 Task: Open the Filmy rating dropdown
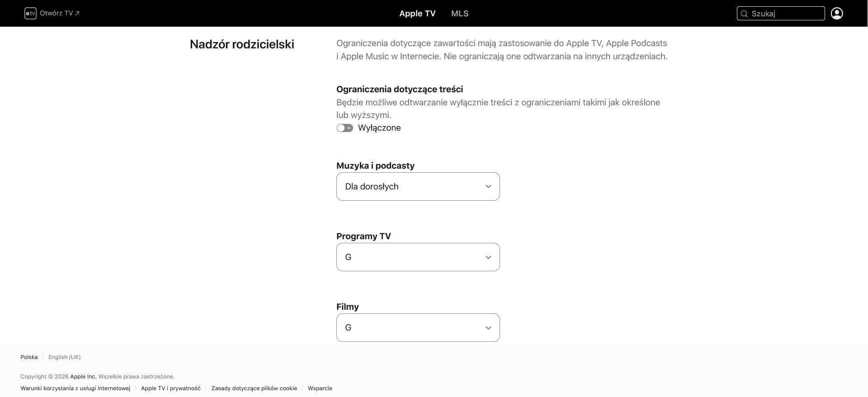pos(418,327)
